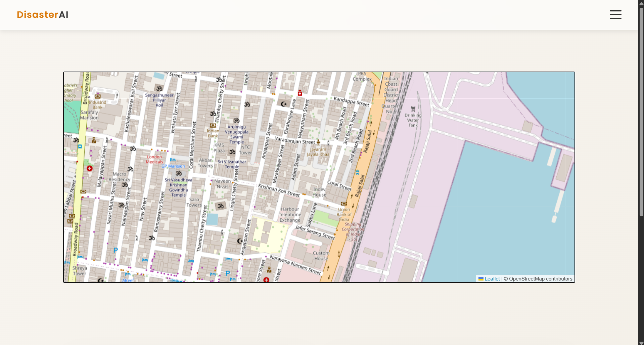
Task: Click the Shipping Corporation of India label
Action: [353, 232]
